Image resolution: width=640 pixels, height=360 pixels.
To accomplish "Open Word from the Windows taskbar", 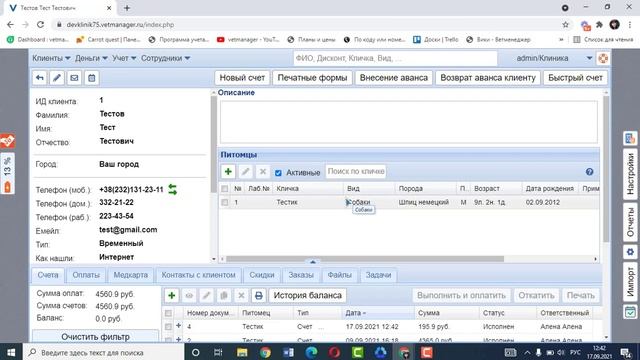I will click(x=288, y=352).
